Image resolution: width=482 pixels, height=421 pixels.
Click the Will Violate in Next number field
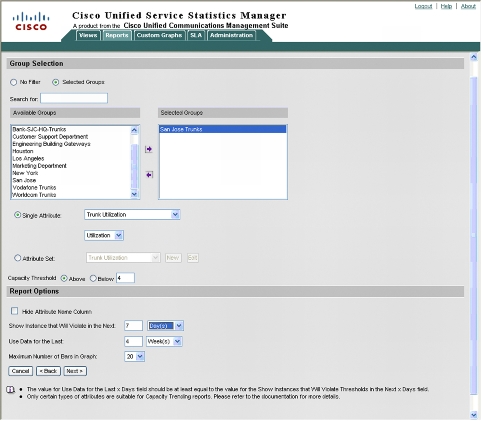pyautogui.click(x=133, y=326)
